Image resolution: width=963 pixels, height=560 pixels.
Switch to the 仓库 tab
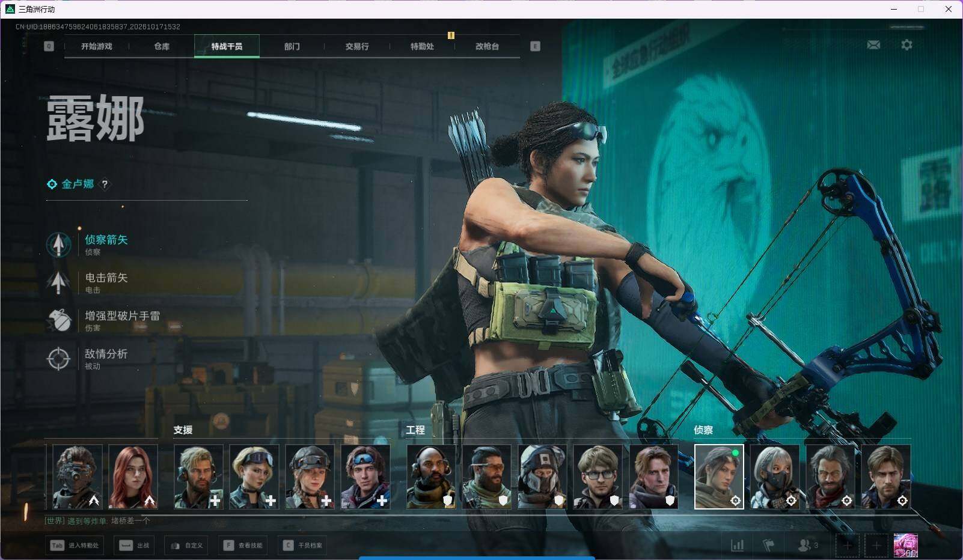[162, 46]
